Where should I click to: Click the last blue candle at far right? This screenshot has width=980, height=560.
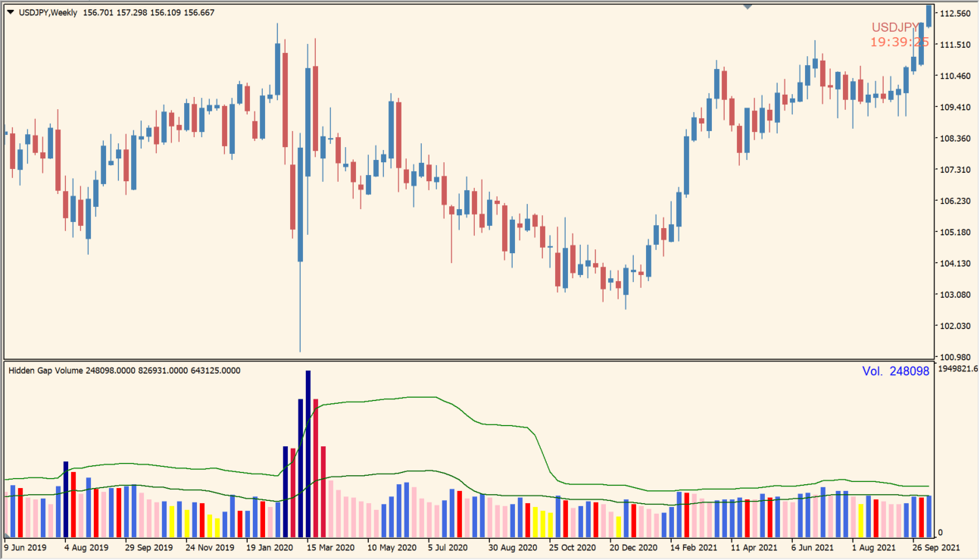point(929,15)
